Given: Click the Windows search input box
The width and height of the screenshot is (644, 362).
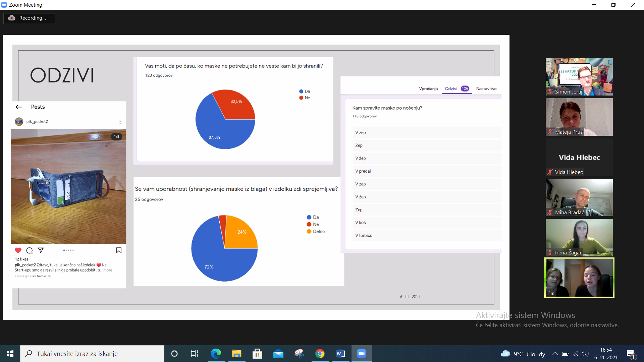Looking at the screenshot, I should [x=92, y=354].
